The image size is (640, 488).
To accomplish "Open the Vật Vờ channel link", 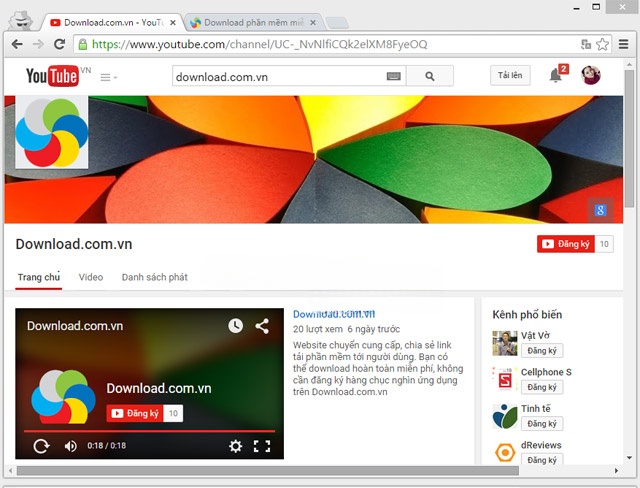I will pyautogui.click(x=535, y=335).
